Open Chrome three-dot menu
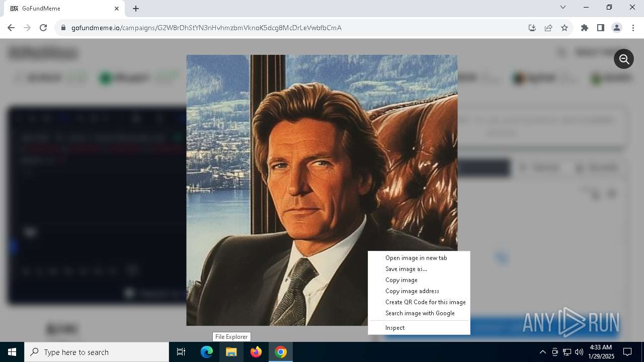Screen dimensions: 644x362 (x=633, y=28)
